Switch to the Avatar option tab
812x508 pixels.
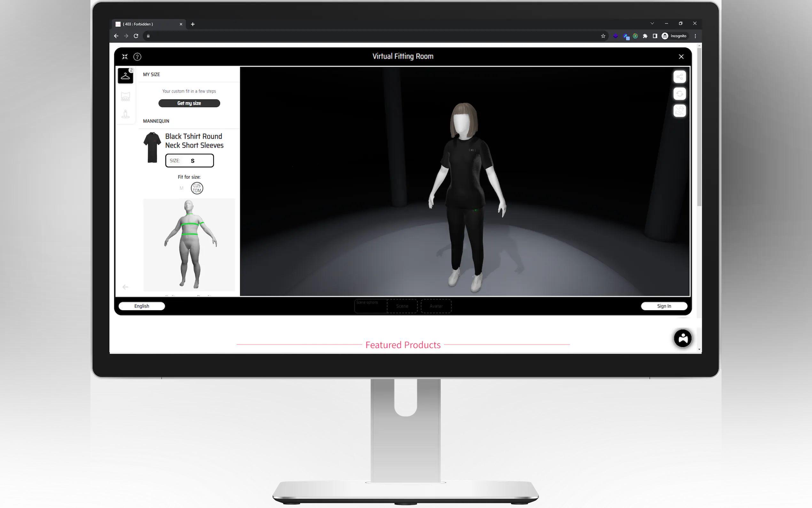(436, 306)
